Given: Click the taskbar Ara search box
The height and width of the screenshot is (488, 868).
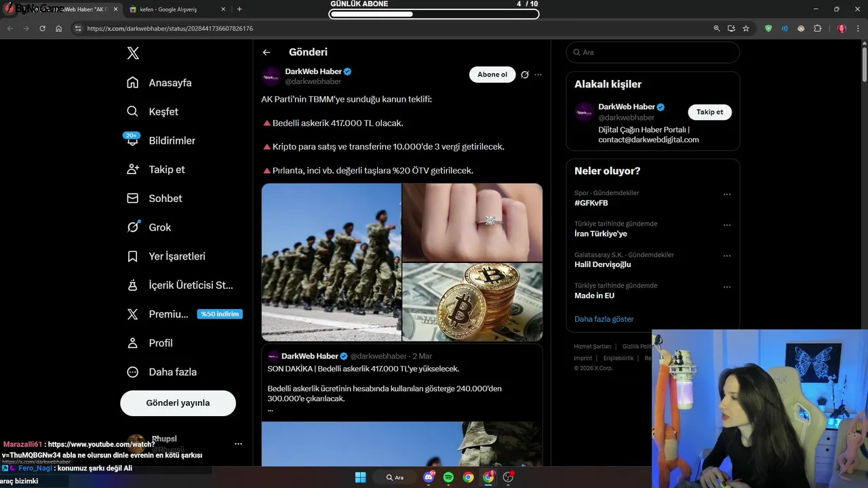Looking at the screenshot, I should [x=395, y=477].
